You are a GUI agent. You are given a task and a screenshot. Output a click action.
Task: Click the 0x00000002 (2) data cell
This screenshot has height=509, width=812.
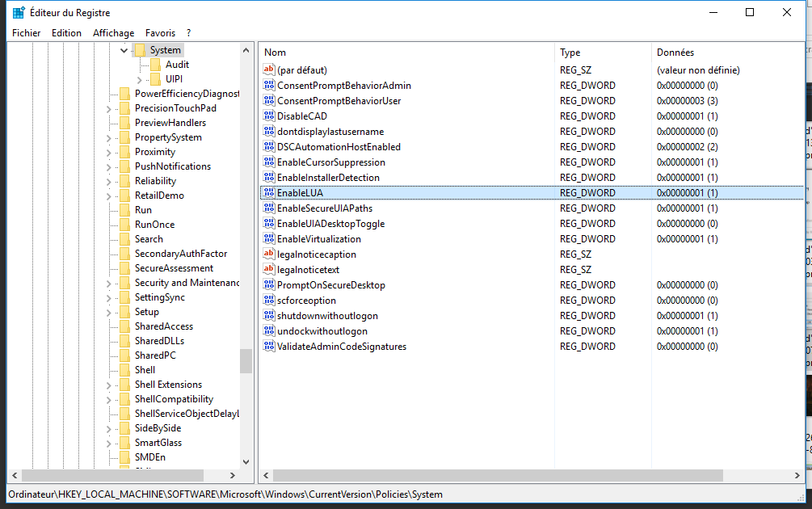click(688, 146)
